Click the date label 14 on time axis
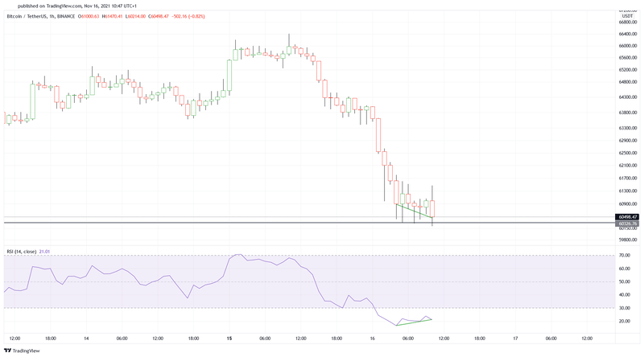Viewport: 644px width, 357px height. (x=86, y=339)
